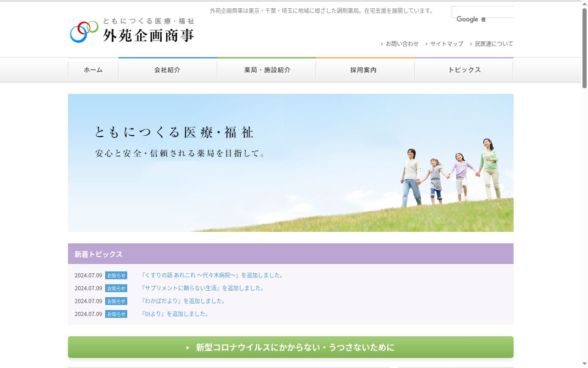Image resolution: width=588 pixels, height=368 pixels.
Task: Click the green 新型コロナウイルス banner button
Action: click(x=291, y=347)
